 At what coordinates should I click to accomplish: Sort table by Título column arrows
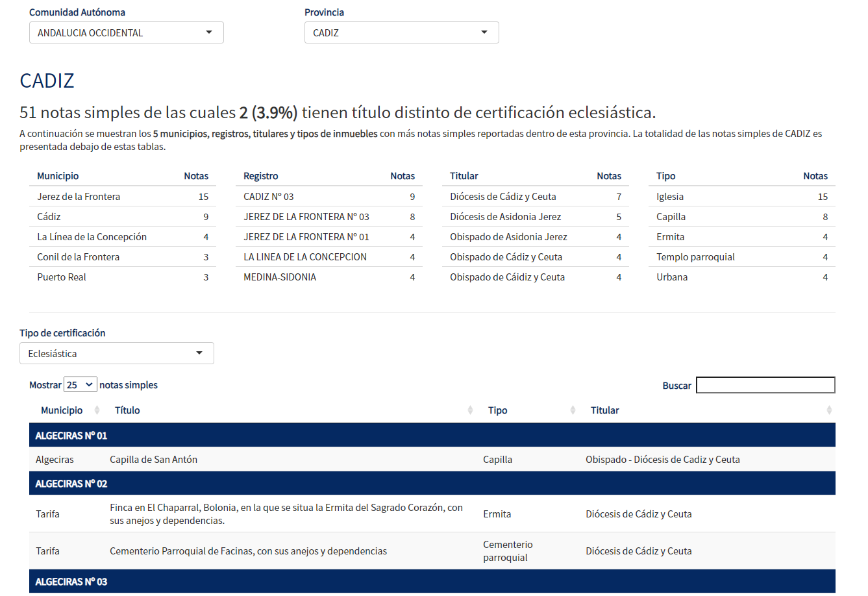(470, 410)
